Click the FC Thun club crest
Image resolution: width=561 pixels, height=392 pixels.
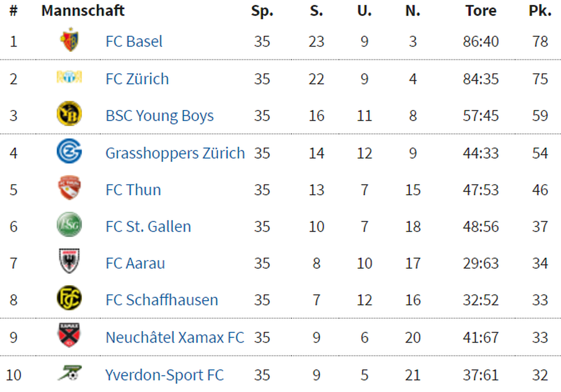click(69, 188)
